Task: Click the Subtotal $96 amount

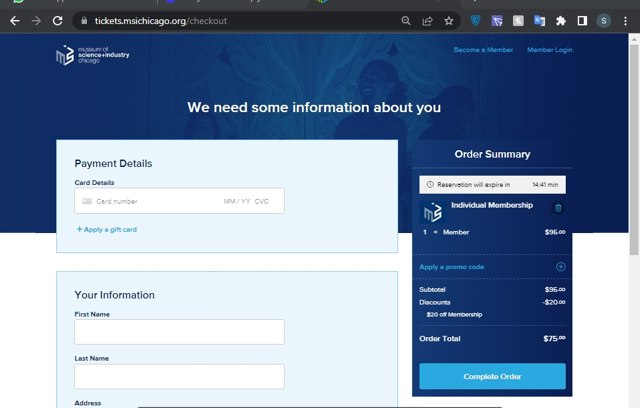Action: click(555, 289)
